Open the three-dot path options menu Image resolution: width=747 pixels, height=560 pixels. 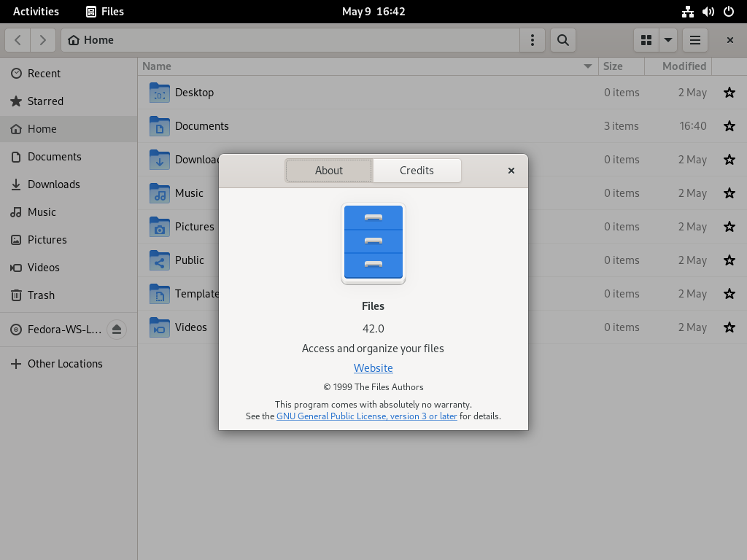tap(532, 40)
